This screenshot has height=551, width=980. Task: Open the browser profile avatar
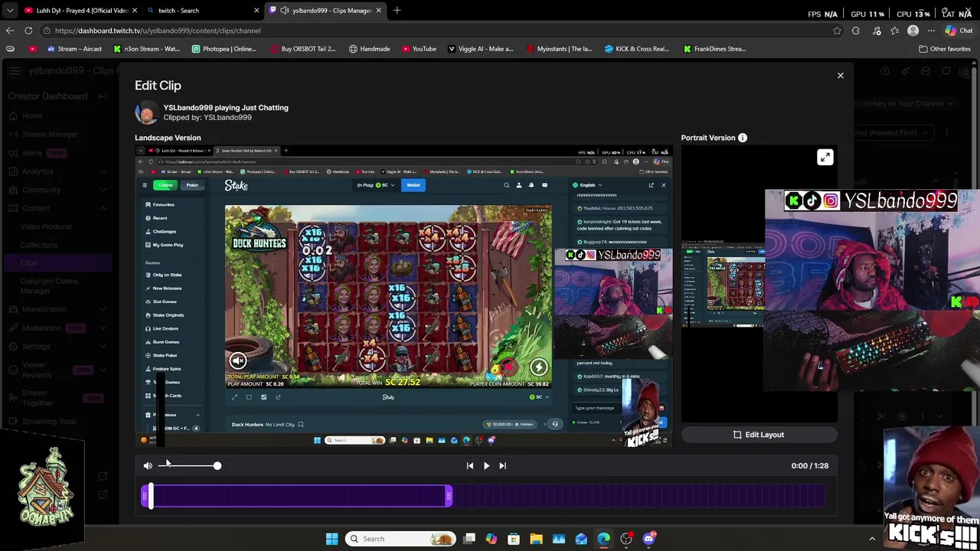coord(913,31)
